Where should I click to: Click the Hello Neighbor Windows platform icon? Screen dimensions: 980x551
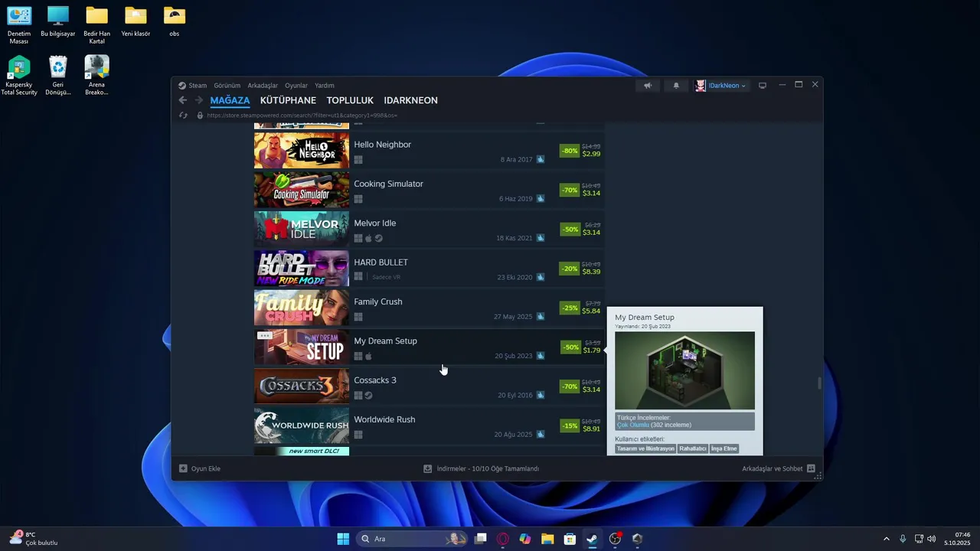[358, 160]
